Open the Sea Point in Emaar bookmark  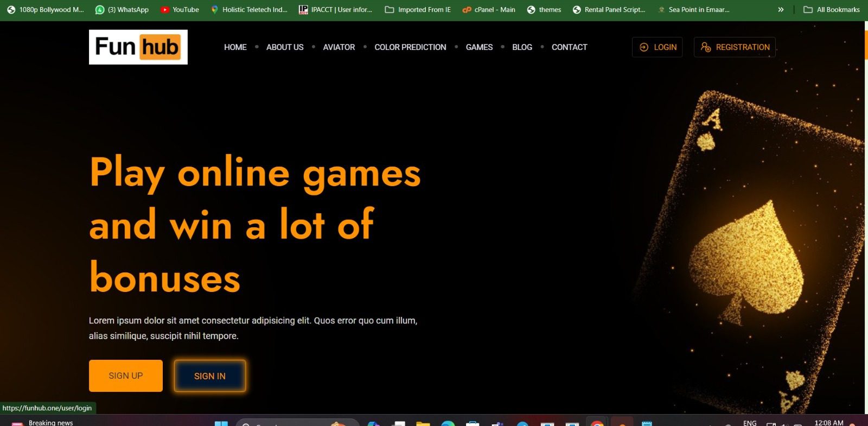click(693, 10)
